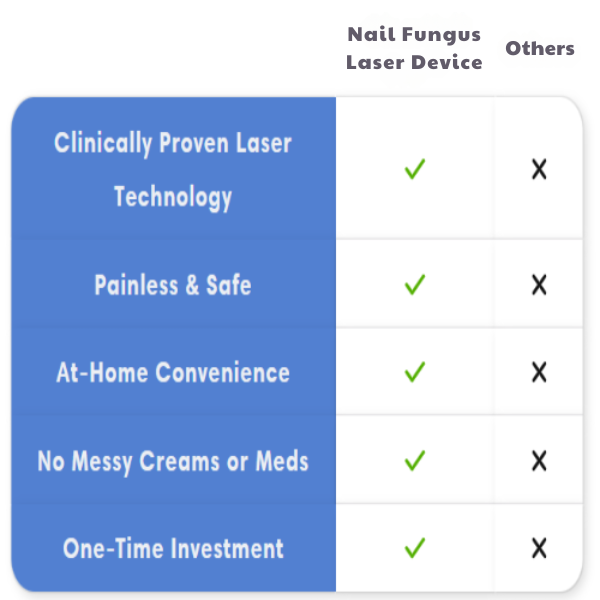The image size is (600, 600).
Task: Click the green checkmark for At-Home Convenience
Action: [x=415, y=373]
